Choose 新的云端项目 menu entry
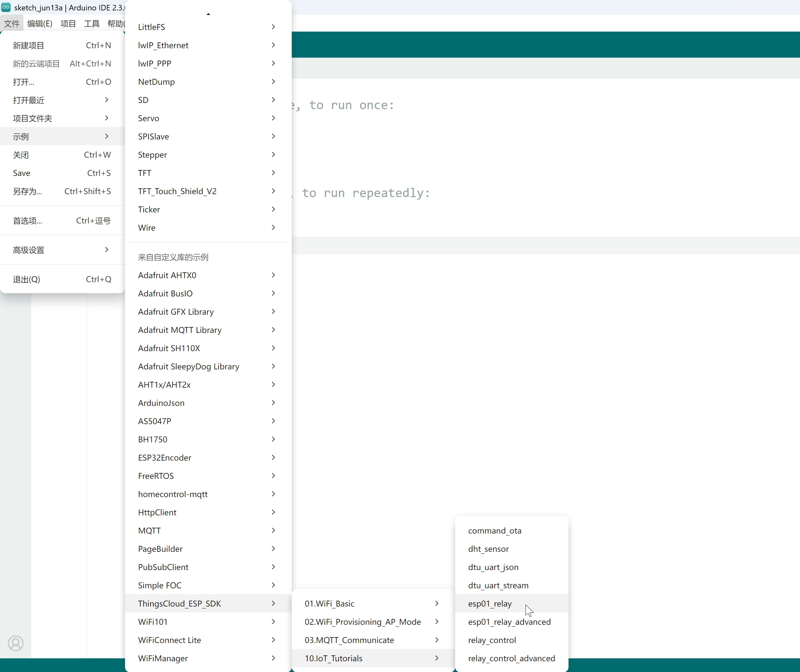 click(63, 64)
